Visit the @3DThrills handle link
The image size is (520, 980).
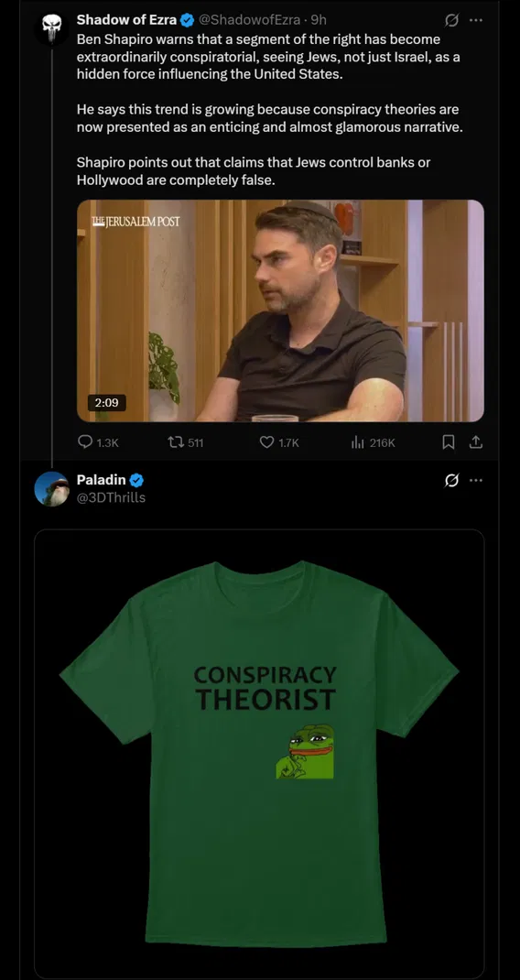point(112,497)
